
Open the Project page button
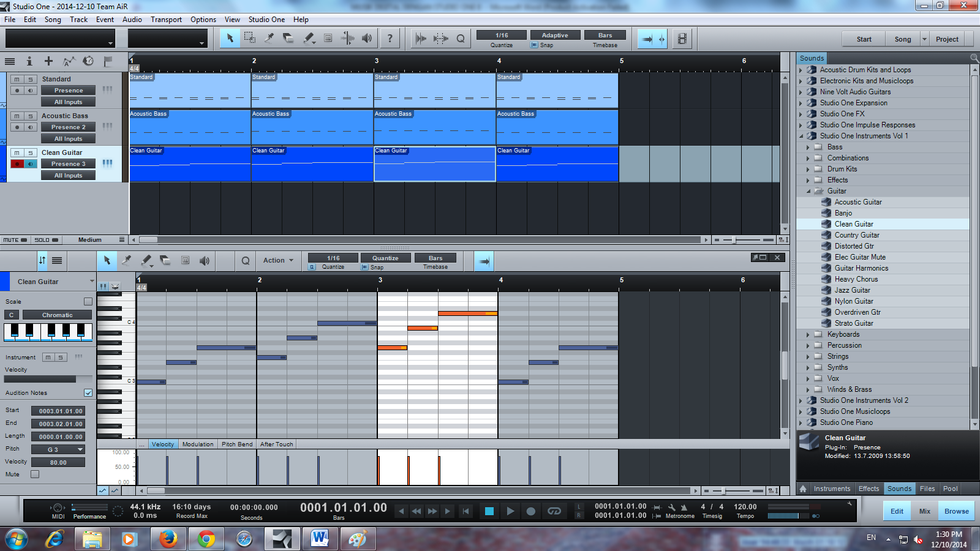pos(947,39)
